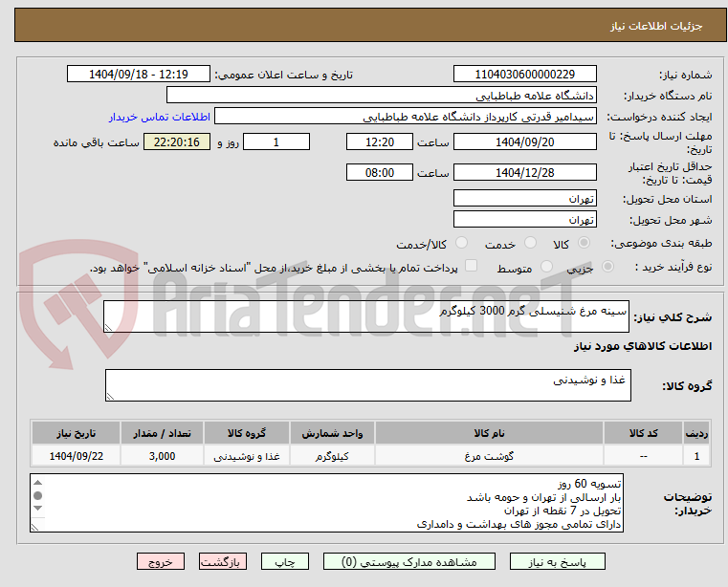
Task: Select the متوسط purchase type radio
Action: tap(546, 267)
